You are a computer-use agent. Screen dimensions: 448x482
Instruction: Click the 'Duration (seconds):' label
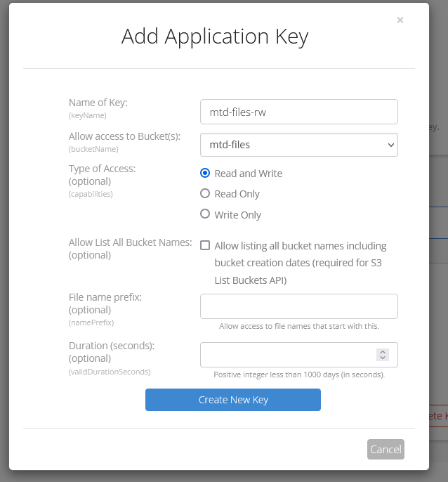click(x=111, y=346)
